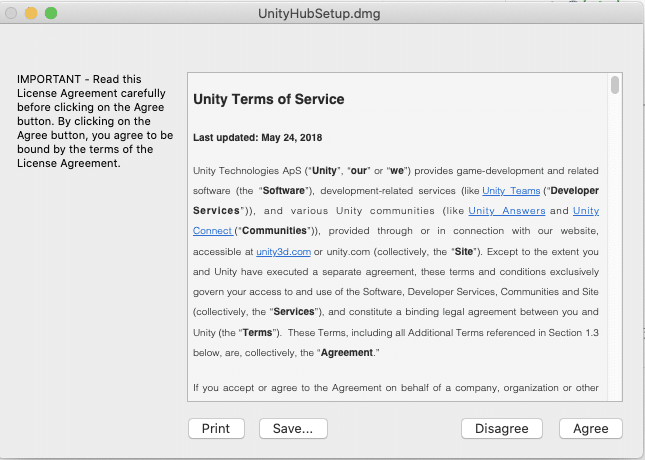Print the license agreement
The image size is (645, 460).
(216, 429)
